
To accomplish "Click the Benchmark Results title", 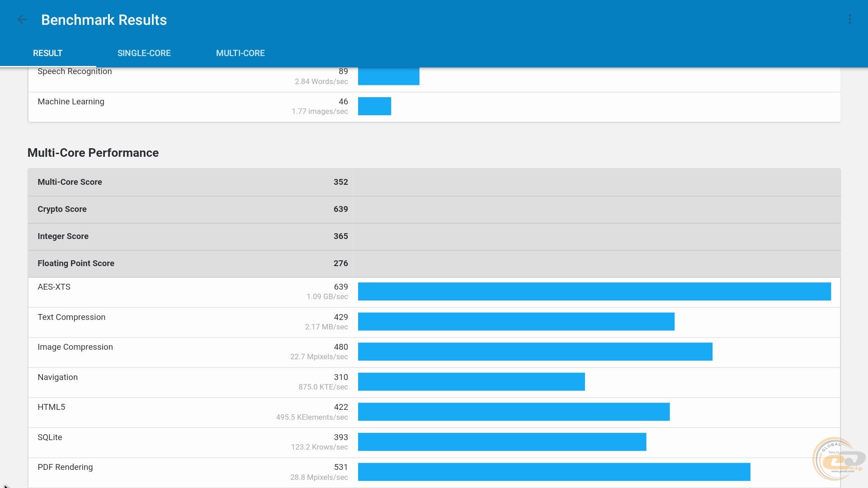I will pos(104,20).
